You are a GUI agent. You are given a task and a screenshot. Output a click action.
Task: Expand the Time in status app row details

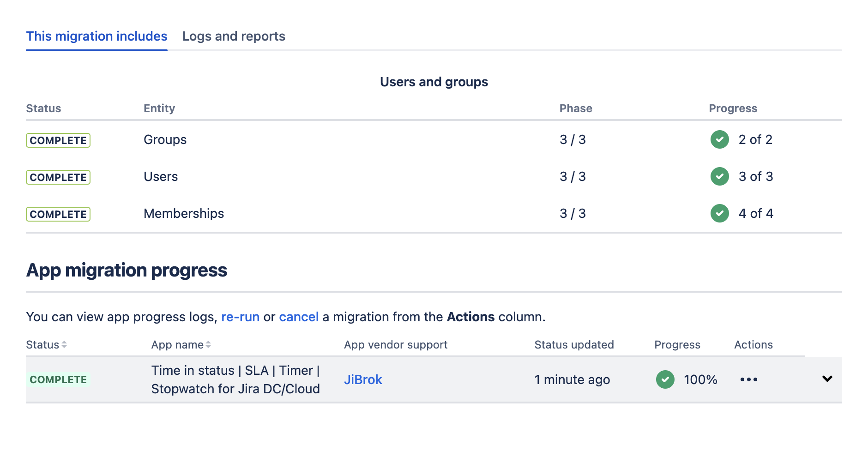tap(826, 379)
